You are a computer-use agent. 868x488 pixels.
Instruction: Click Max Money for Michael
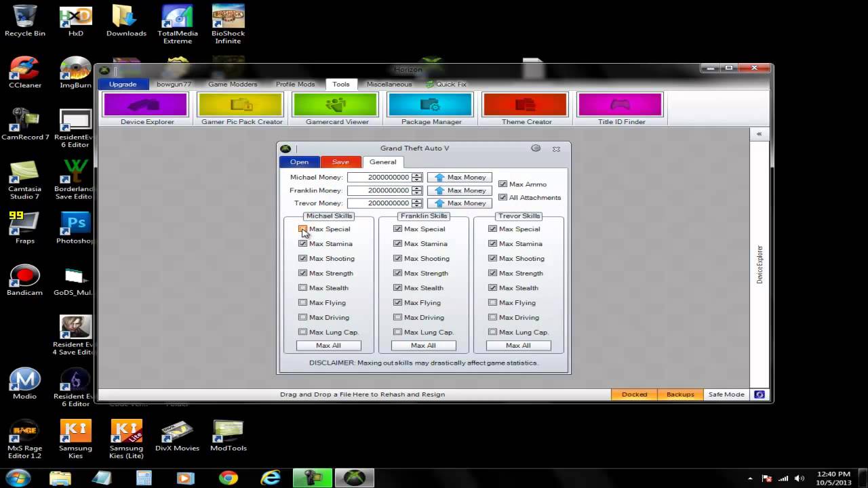[x=459, y=178]
